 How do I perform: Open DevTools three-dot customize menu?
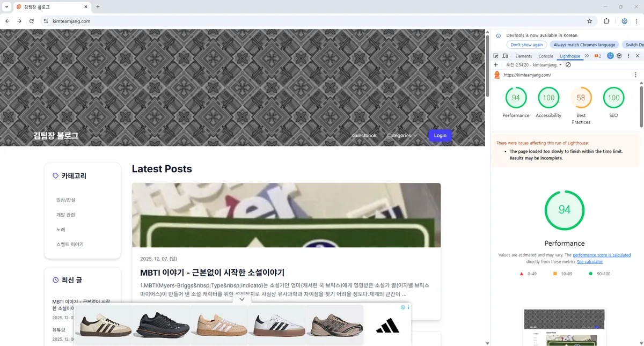coord(628,56)
